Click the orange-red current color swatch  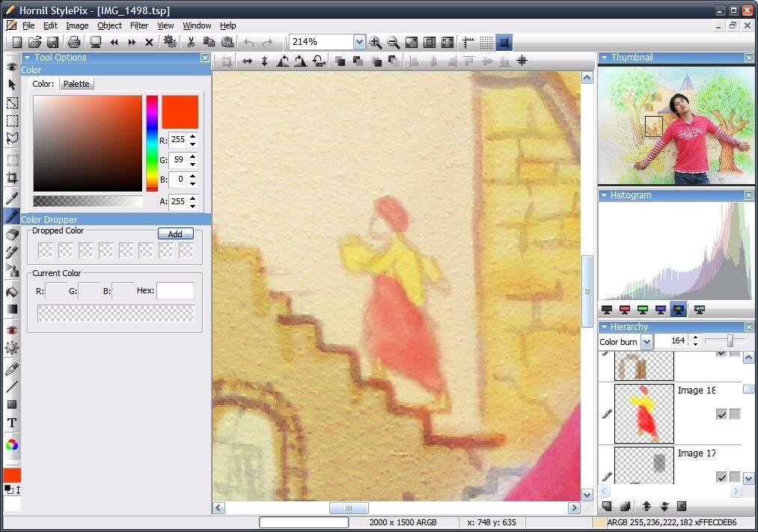point(180,111)
